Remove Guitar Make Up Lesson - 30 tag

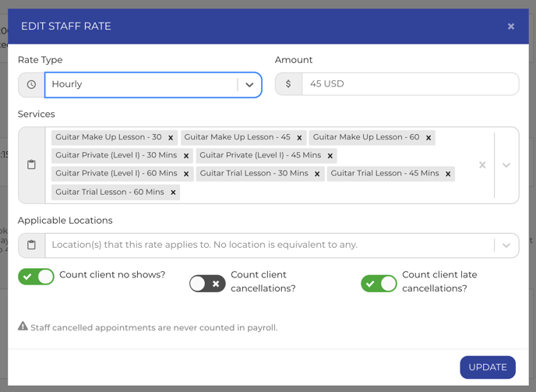pos(171,138)
